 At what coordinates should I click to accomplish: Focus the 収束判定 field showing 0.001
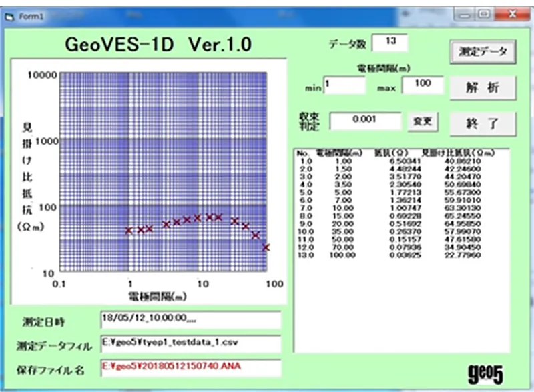tap(366, 121)
